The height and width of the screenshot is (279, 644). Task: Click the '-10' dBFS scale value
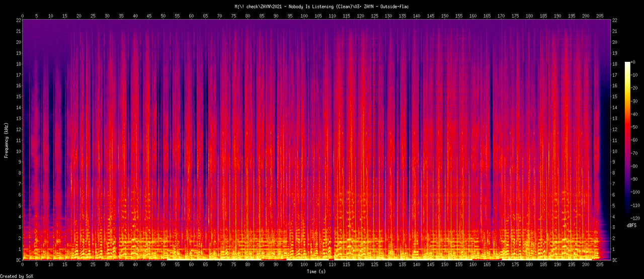635,75
